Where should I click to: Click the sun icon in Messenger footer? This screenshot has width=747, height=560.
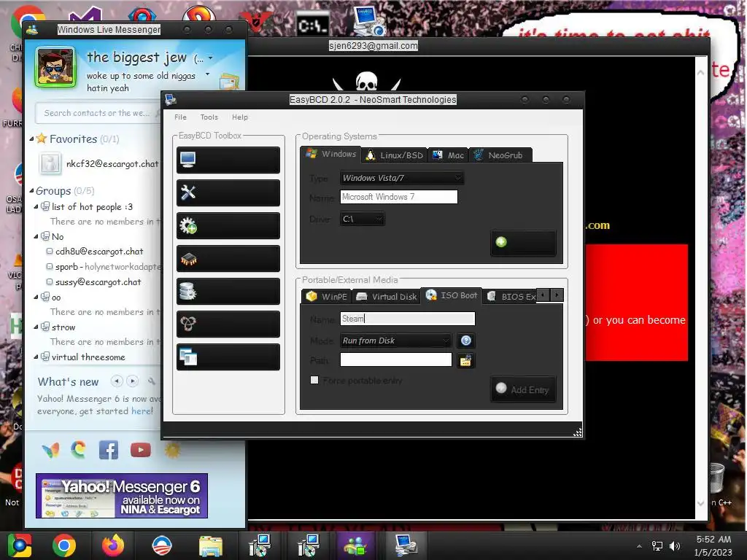point(172,450)
